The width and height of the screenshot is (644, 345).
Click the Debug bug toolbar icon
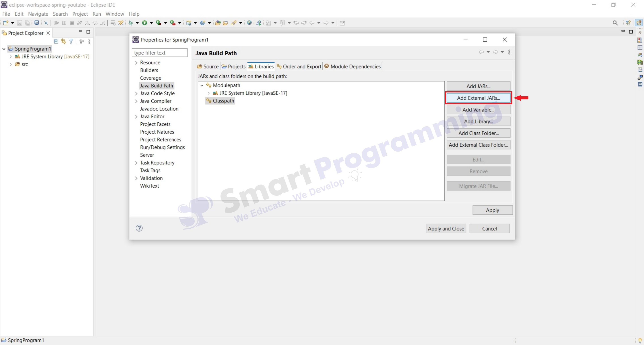[x=131, y=23]
